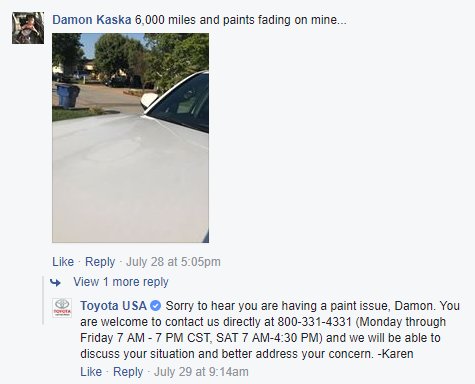Viewport: 475px width, 384px height.
Task: Open the Toyota USA page name link
Action: pyautogui.click(x=113, y=306)
